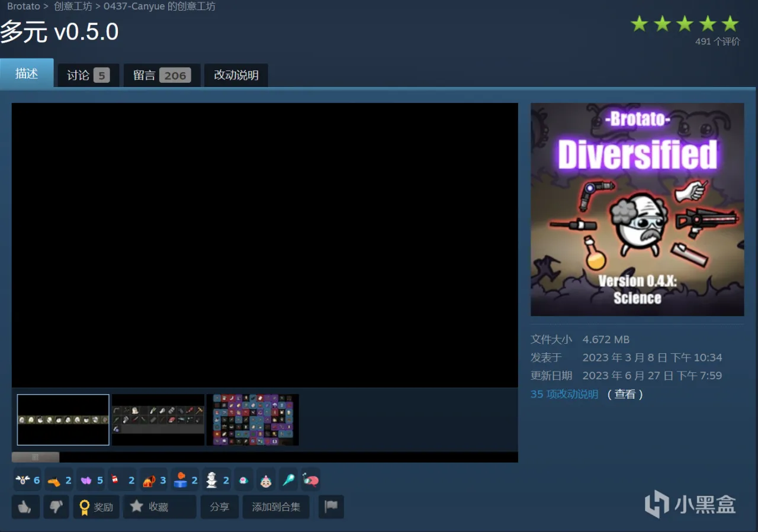Report the item using the flag icon
The width and height of the screenshot is (758, 532).
pyautogui.click(x=331, y=507)
